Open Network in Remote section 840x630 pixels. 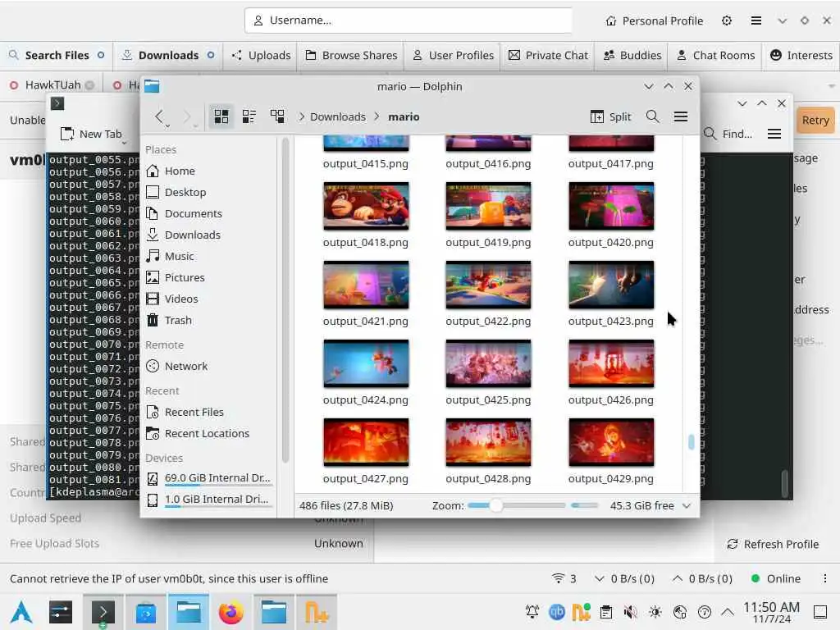coord(185,367)
